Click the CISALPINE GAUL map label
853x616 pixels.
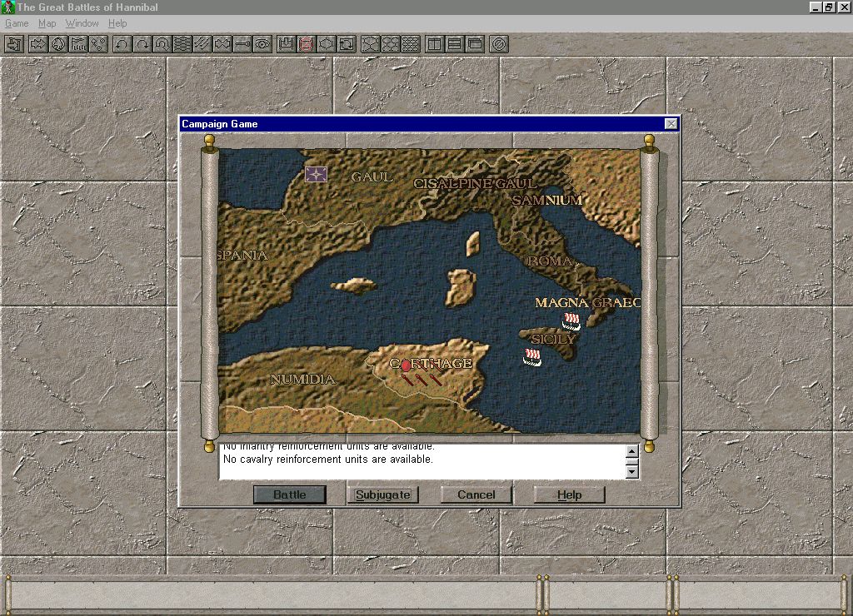pos(475,184)
